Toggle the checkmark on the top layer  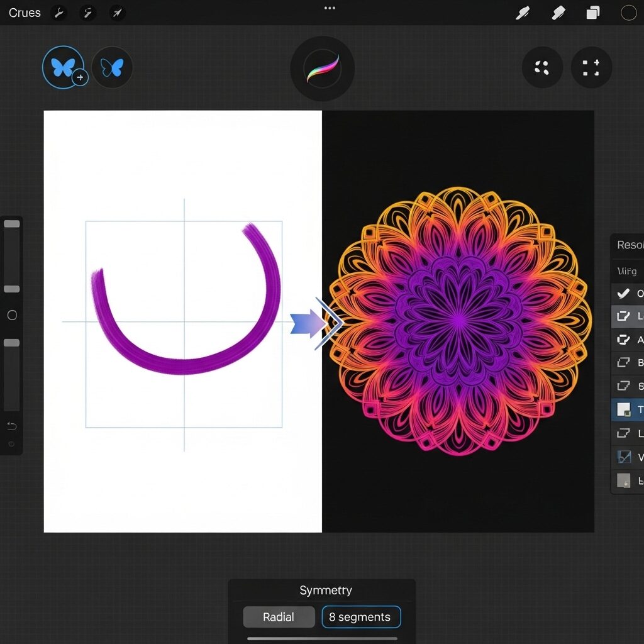624,293
